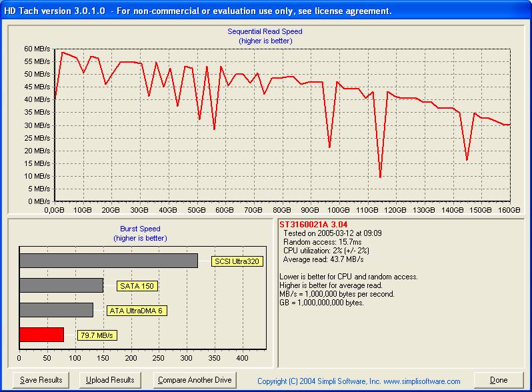Click the 0,0GB axis label
This screenshot has width=532, height=392.
point(54,210)
